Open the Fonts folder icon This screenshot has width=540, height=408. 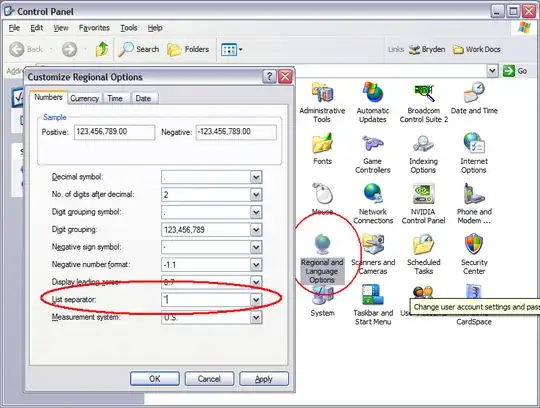pos(322,143)
